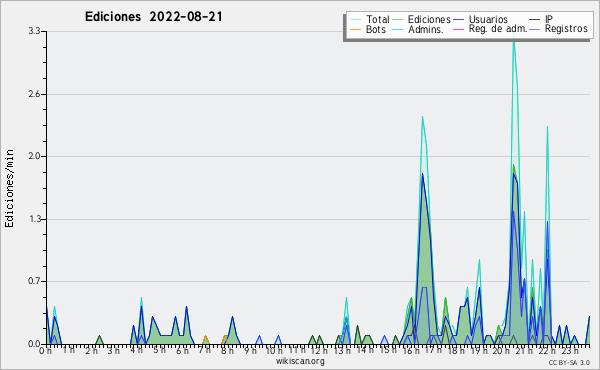The height and width of the screenshot is (370, 600).
Task: Click the '23 h' x-axis label
Action: coord(571,350)
